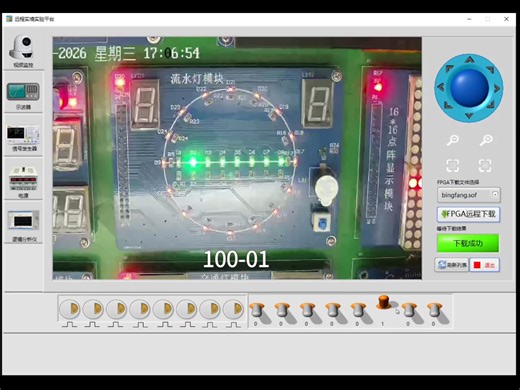Click the second pulse push button
Screen dimensions: 520x390
pyautogui.click(x=93, y=309)
